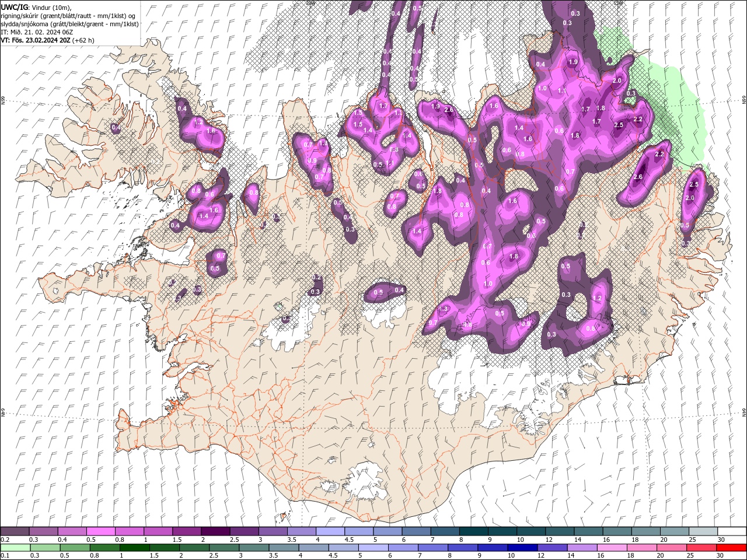Screen dimensions: 747x560
Task: Select the 'rigning/skúrir' legend description line
Action: [69, 15]
